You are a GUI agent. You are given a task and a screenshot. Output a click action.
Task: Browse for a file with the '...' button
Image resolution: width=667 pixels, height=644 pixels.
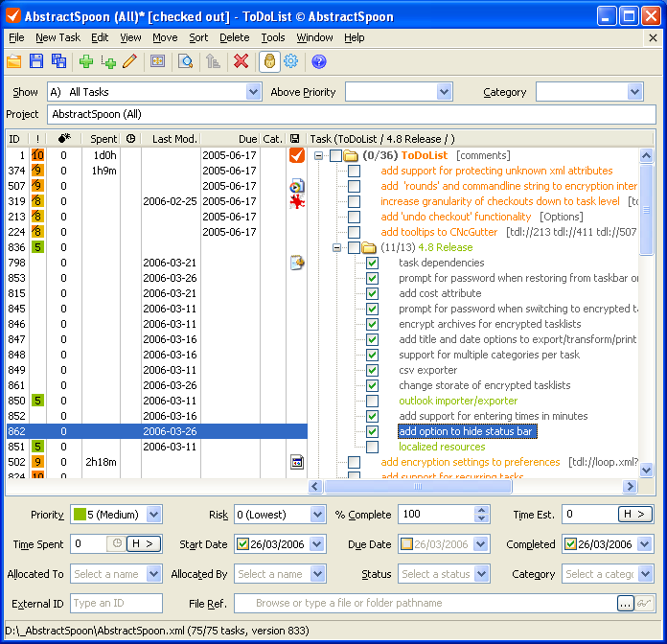click(625, 603)
